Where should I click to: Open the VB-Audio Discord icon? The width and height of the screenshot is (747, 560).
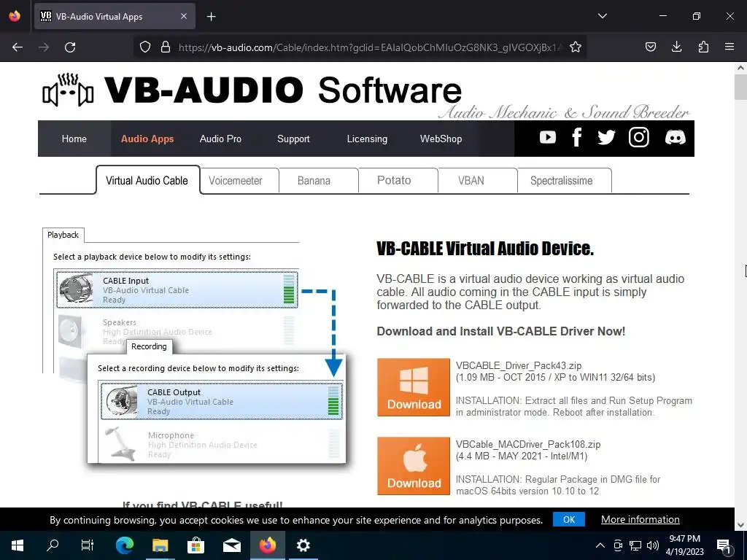[x=675, y=138]
